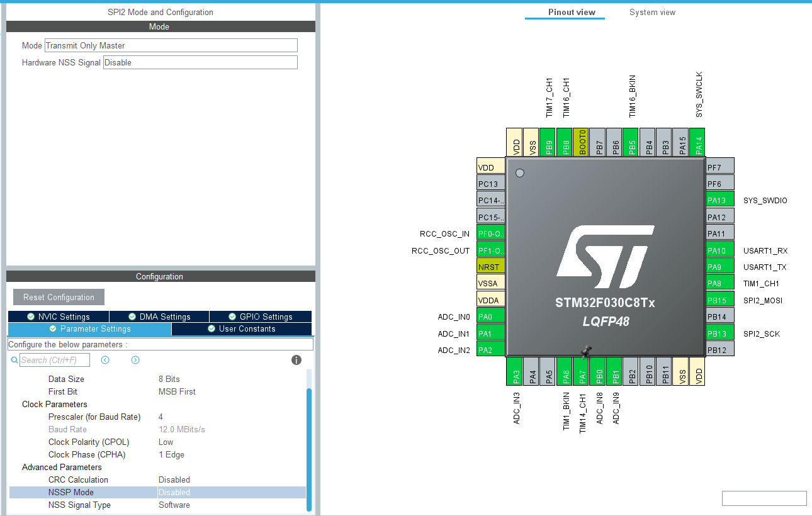Switch to the System view tab
Screen dimensions: 812x516
click(x=652, y=12)
